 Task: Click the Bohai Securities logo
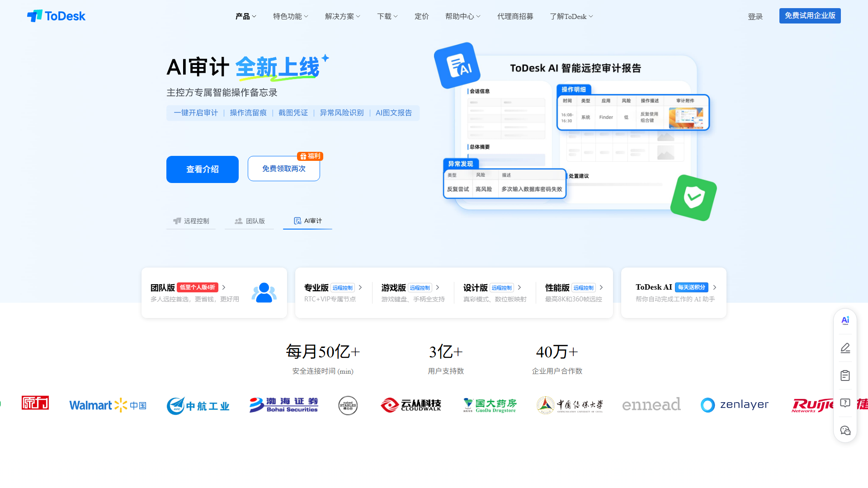click(283, 405)
